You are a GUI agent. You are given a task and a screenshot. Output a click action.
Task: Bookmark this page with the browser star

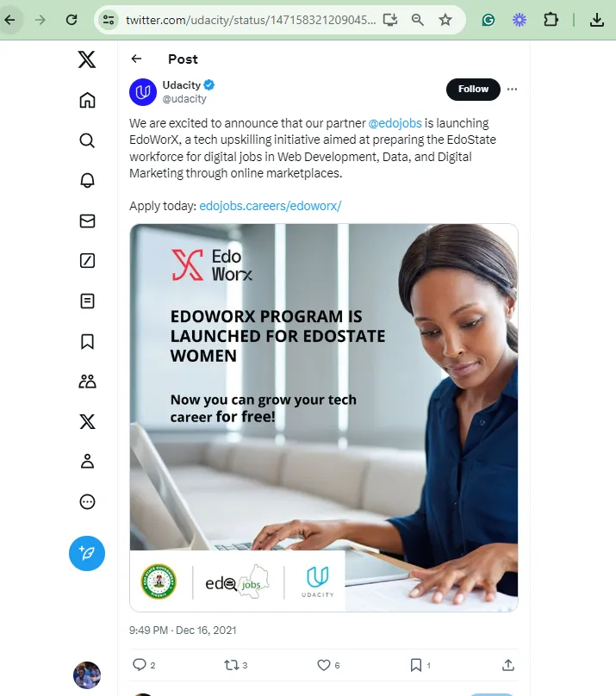tap(445, 20)
